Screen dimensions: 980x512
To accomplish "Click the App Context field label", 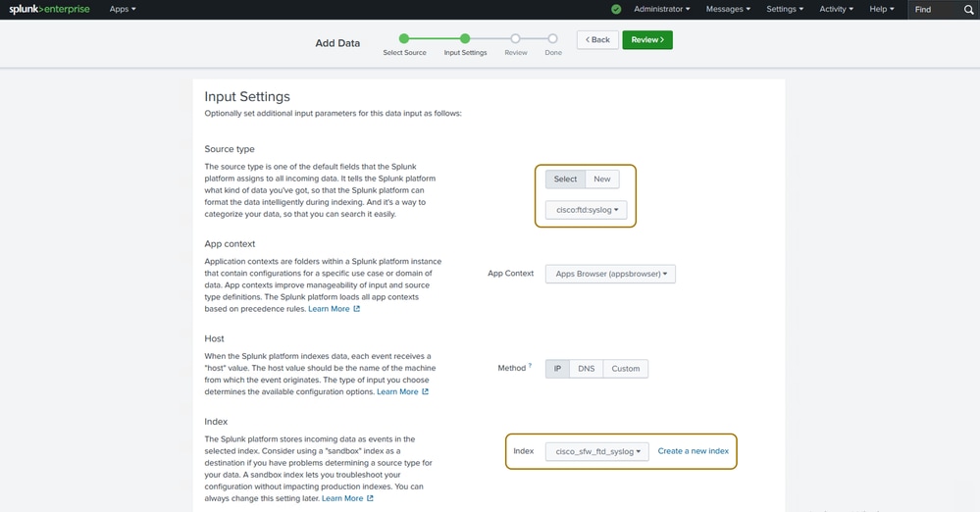I will [511, 274].
